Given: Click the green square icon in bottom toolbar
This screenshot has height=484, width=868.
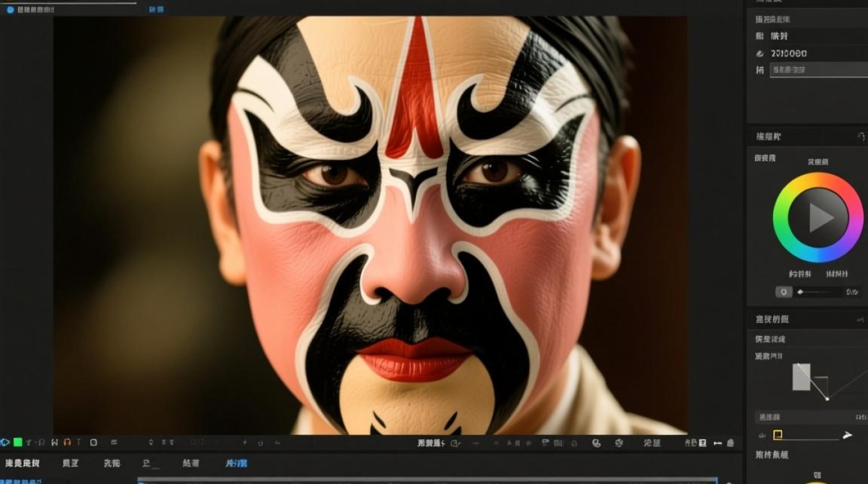Looking at the screenshot, I should coord(18,443).
